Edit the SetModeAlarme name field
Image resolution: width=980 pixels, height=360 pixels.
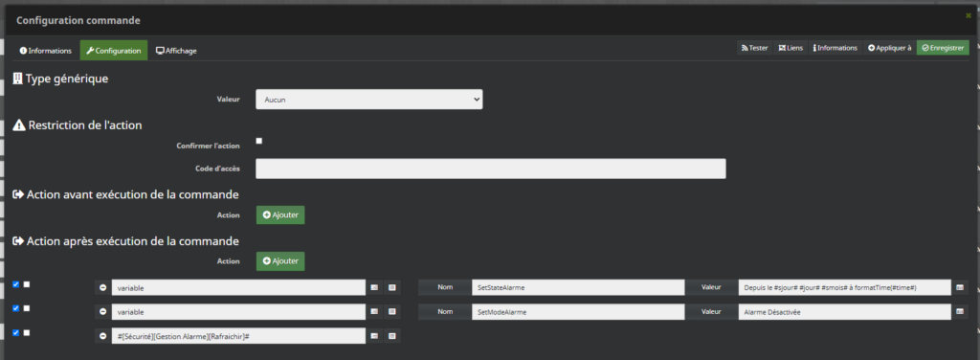point(578,311)
